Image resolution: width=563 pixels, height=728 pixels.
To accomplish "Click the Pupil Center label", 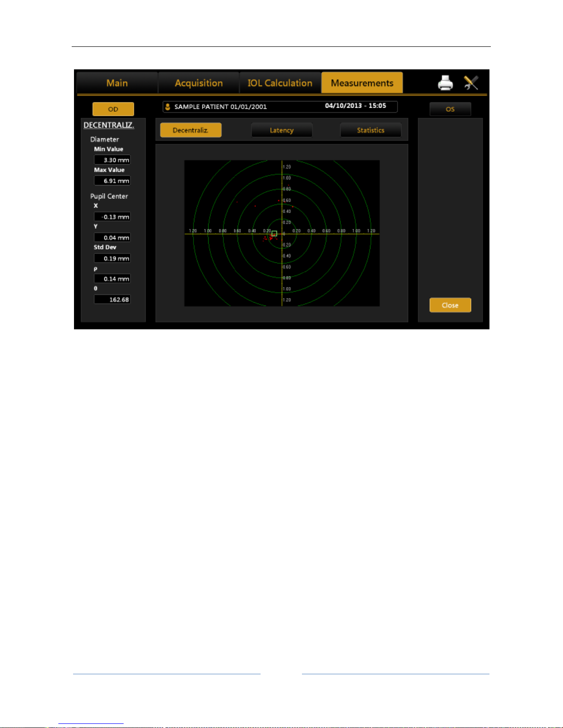I will click(109, 196).
